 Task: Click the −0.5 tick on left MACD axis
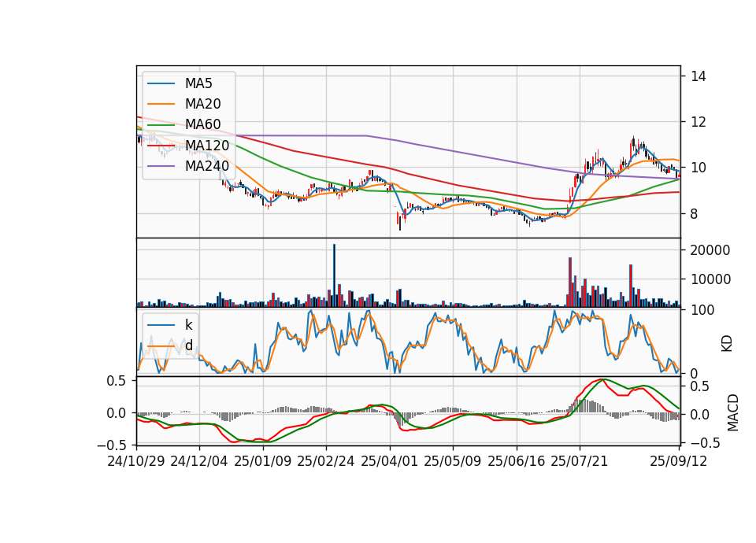point(112,445)
